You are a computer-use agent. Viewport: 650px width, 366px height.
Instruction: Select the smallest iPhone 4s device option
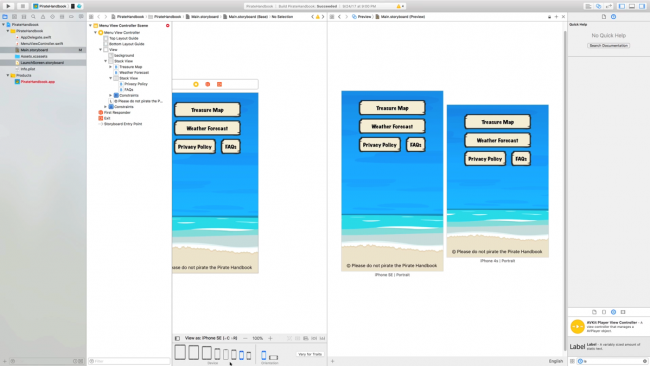point(249,356)
